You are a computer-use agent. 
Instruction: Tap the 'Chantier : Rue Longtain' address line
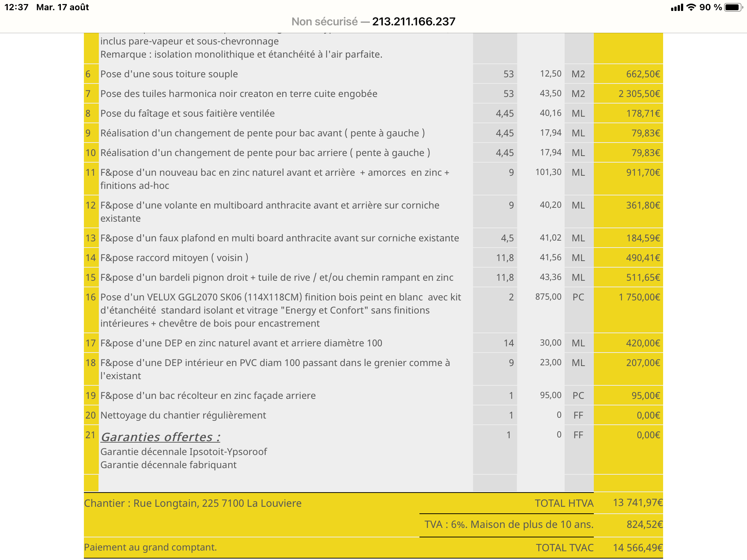coord(193,503)
